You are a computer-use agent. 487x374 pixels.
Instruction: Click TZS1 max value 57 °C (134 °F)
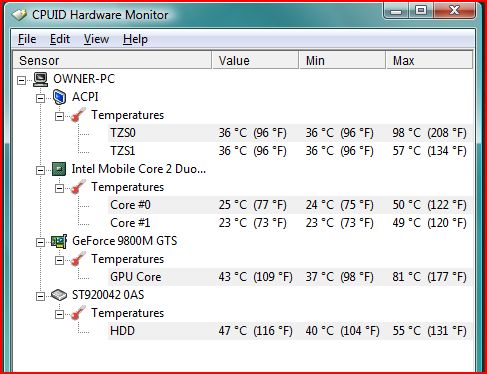pyautogui.click(x=429, y=151)
